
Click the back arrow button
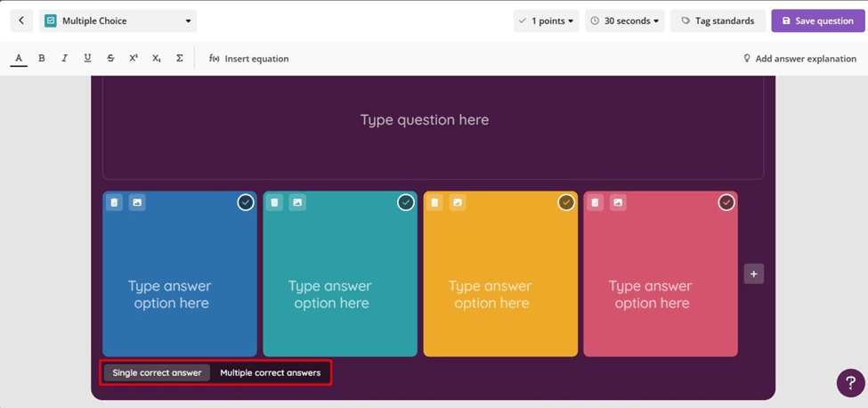(x=21, y=20)
